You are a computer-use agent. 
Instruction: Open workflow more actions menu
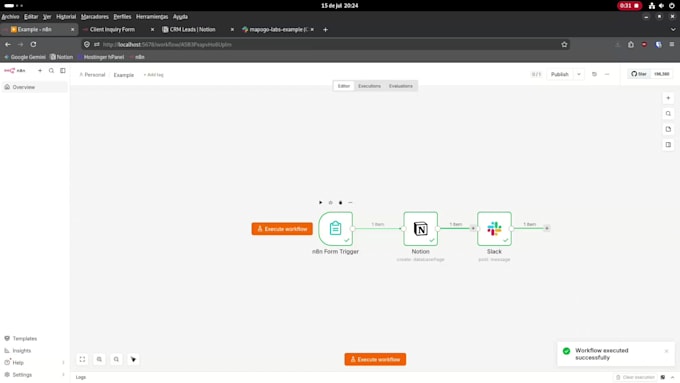pos(607,74)
